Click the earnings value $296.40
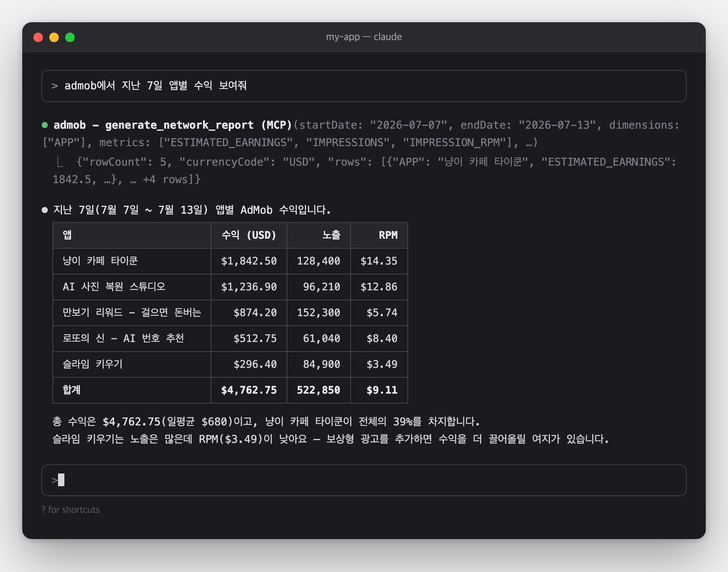The width and height of the screenshot is (728, 572). pos(255,364)
